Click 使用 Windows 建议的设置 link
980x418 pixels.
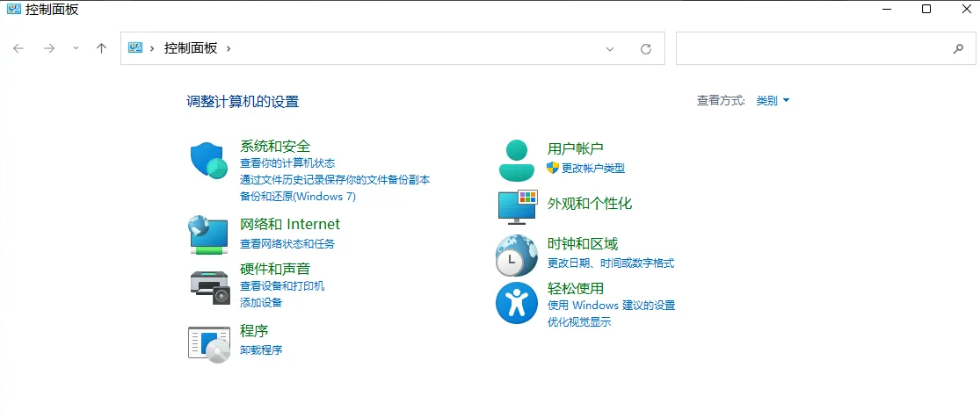point(611,306)
